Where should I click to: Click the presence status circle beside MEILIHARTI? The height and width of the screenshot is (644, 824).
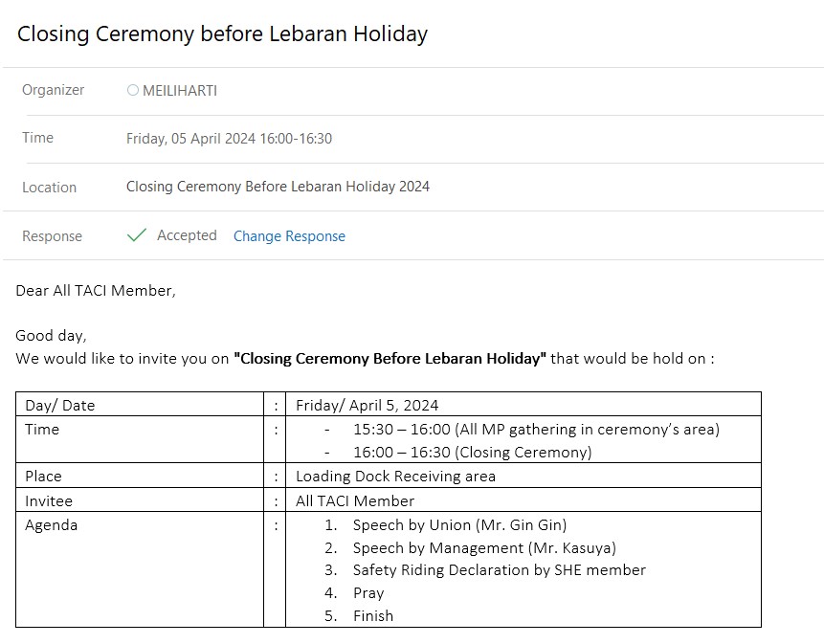tap(133, 90)
